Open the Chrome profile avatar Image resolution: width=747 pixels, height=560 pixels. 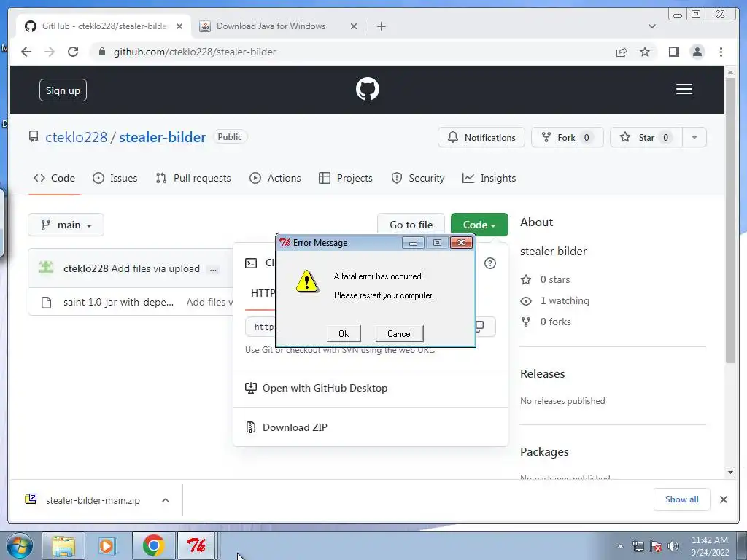[x=697, y=52]
